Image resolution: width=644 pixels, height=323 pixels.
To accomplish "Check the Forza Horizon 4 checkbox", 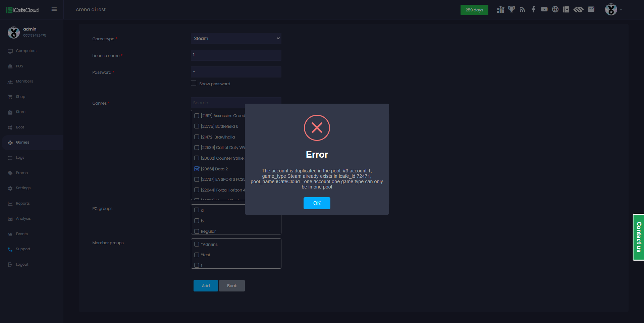I will pyautogui.click(x=197, y=190).
